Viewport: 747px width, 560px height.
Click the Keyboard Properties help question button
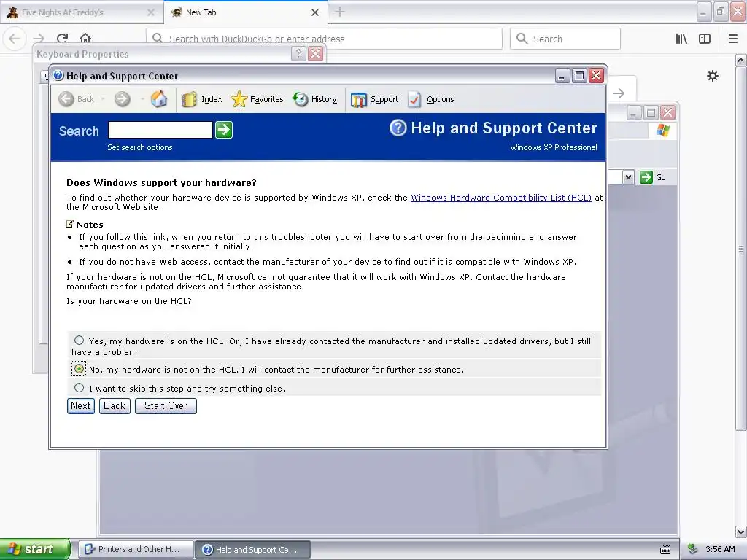(298, 54)
